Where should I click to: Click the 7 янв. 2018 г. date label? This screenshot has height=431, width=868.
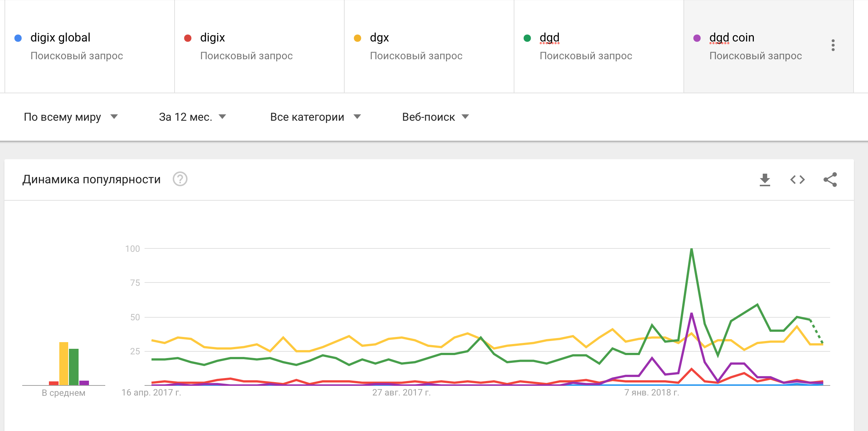point(652,392)
